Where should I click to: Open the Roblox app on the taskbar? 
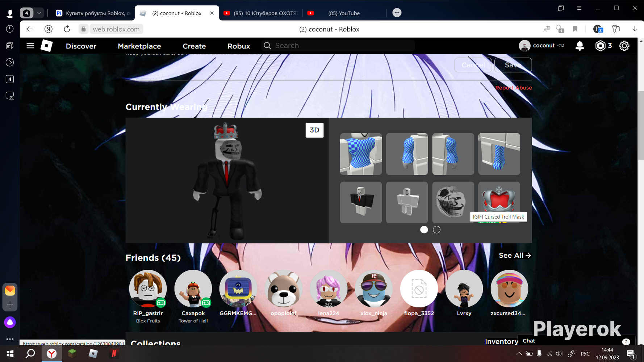tap(93, 354)
